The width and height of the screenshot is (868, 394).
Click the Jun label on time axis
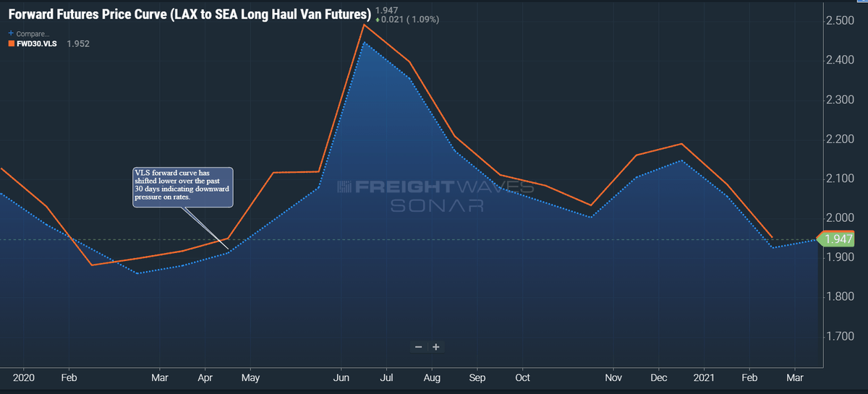pos(342,377)
